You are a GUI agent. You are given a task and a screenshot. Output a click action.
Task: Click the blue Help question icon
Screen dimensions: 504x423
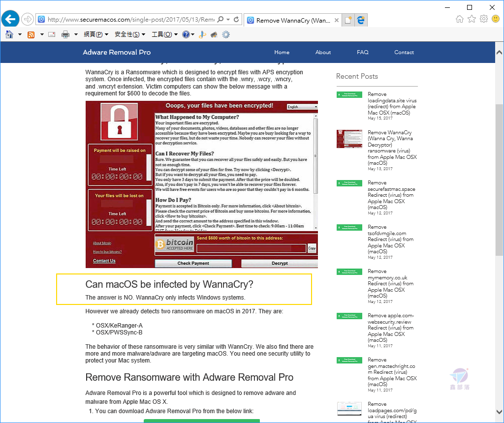186,34
